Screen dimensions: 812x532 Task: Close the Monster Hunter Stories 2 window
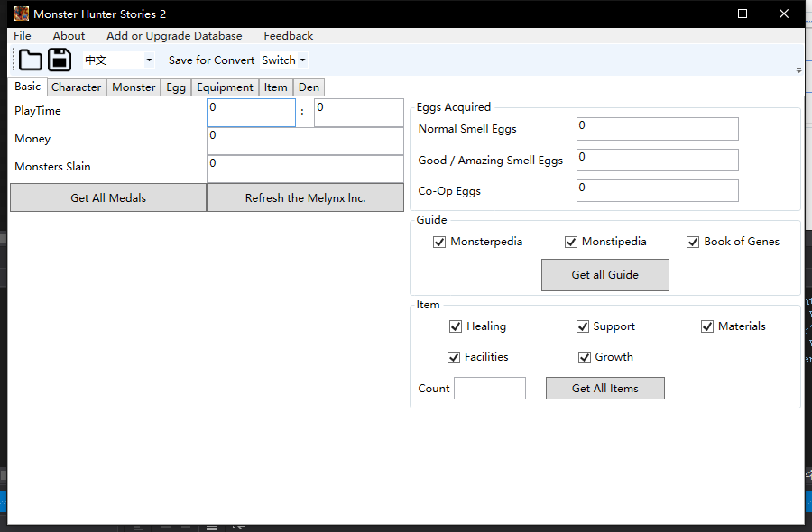tap(783, 14)
